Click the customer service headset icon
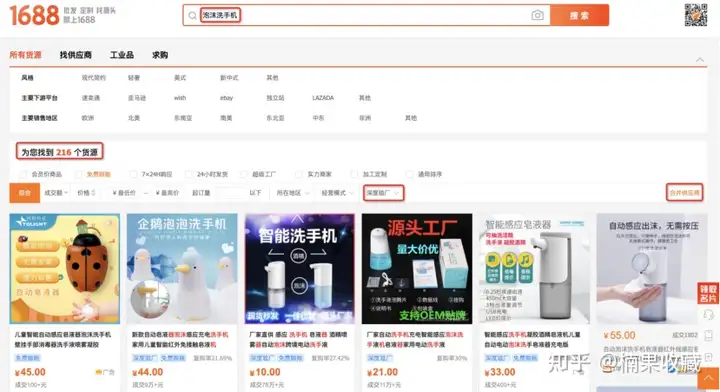 point(709,314)
